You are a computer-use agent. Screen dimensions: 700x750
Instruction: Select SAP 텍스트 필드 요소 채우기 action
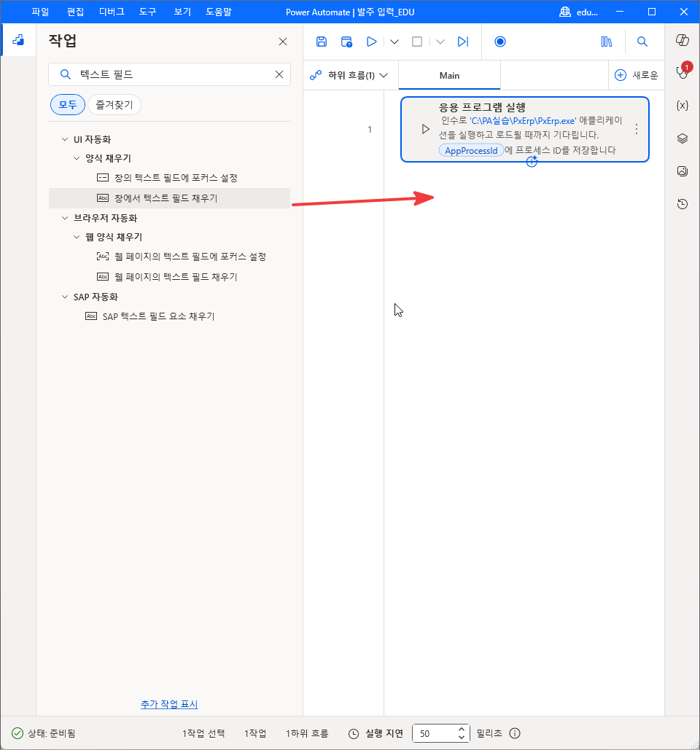click(x=169, y=316)
